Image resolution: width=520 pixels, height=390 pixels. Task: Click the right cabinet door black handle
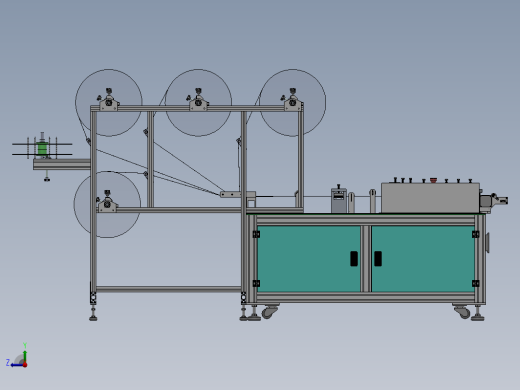click(378, 259)
